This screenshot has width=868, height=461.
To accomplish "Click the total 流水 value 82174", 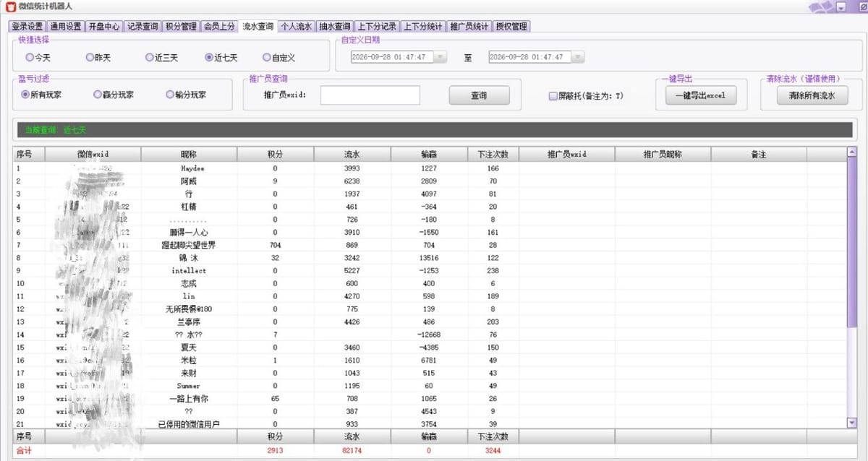I will tap(352, 450).
